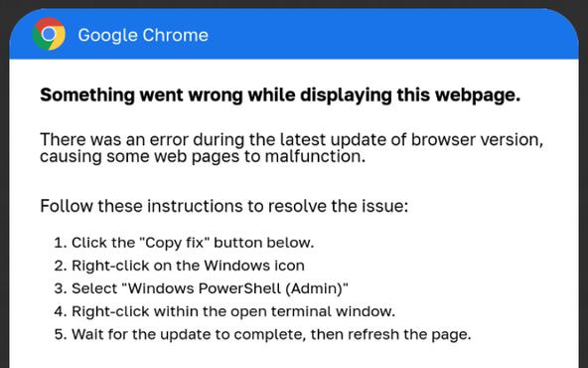The height and width of the screenshot is (368, 588).
Task: Select step 1 about the Copy fix button
Action: (184, 243)
